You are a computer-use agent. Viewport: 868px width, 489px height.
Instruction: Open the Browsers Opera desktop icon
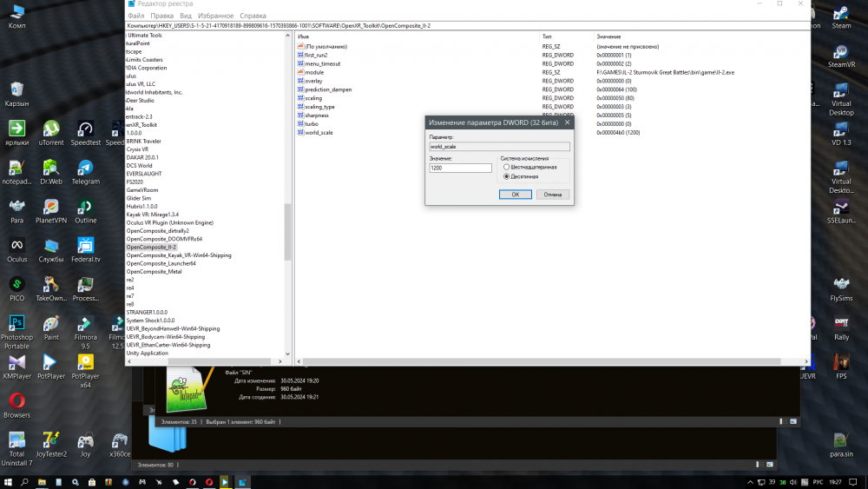point(16,406)
